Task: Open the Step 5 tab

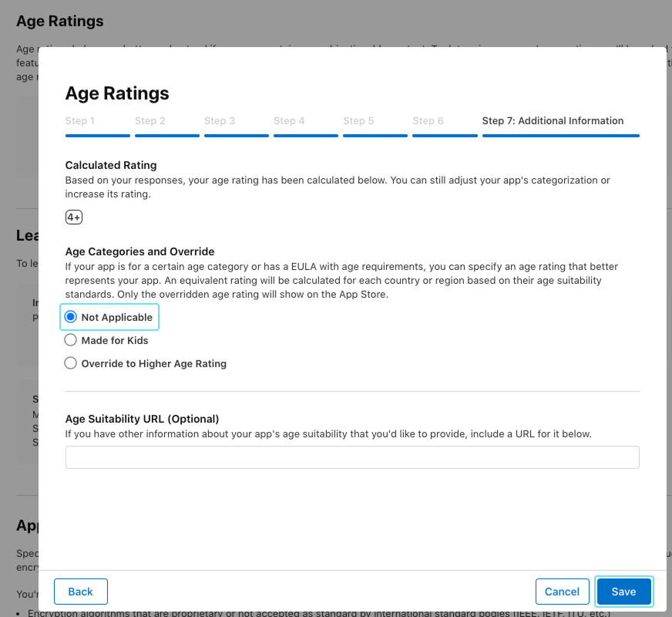Action: tap(375, 126)
